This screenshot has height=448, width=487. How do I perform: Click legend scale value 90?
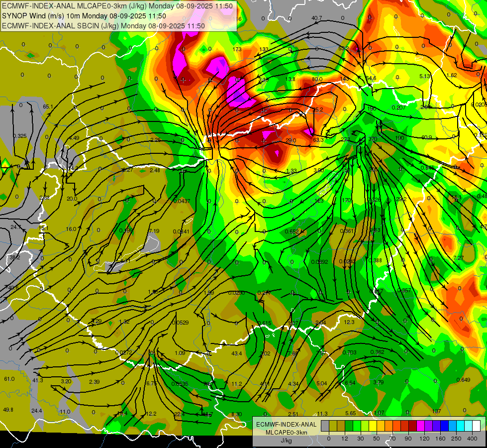408,439
